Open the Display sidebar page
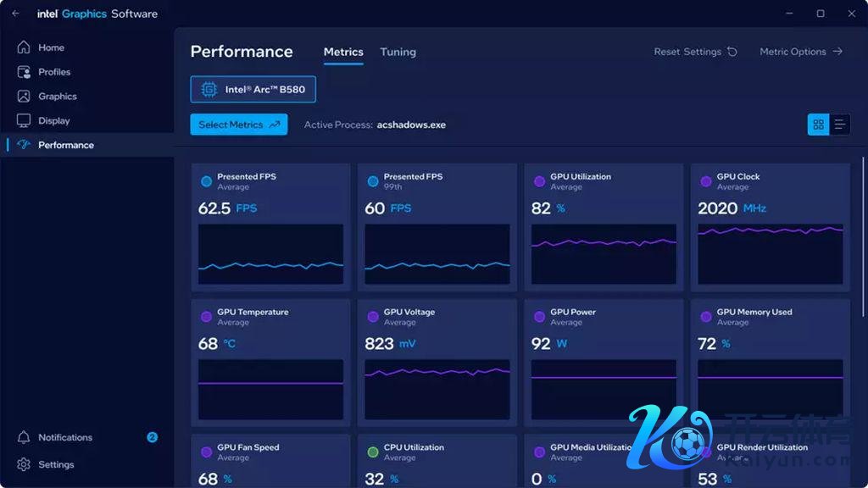The width and height of the screenshot is (868, 488). pyautogui.click(x=53, y=120)
